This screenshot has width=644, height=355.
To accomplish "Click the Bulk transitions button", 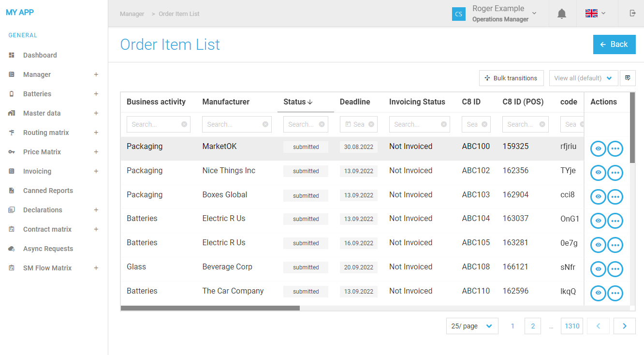I will click(x=511, y=78).
